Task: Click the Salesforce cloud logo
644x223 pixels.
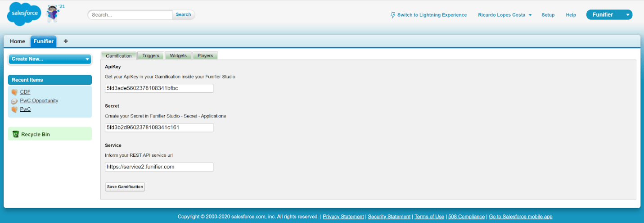Action: (24, 14)
